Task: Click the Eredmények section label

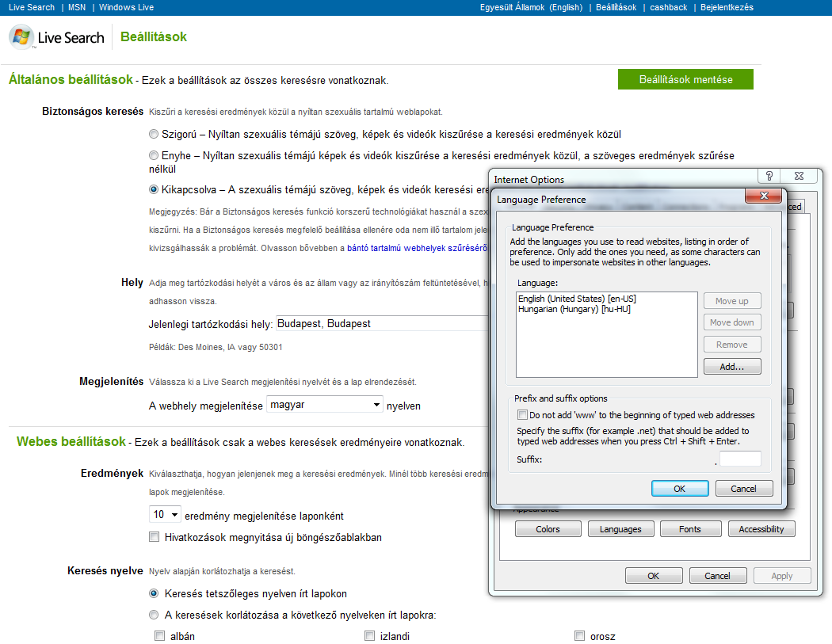Action: click(112, 473)
